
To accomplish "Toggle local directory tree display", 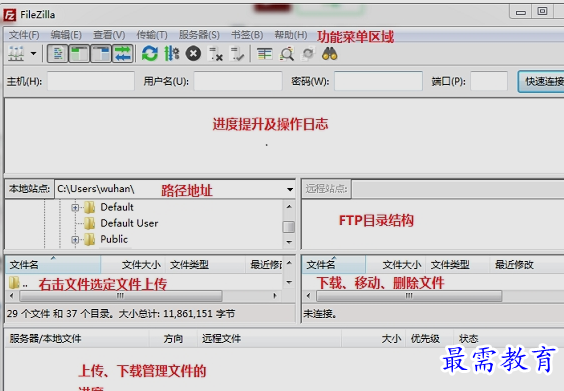I will tap(79, 54).
